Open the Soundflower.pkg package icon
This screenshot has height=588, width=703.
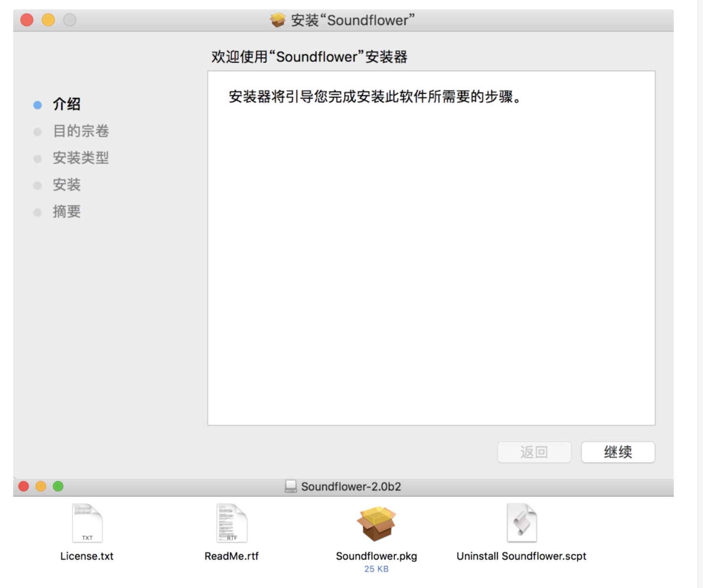point(376,523)
